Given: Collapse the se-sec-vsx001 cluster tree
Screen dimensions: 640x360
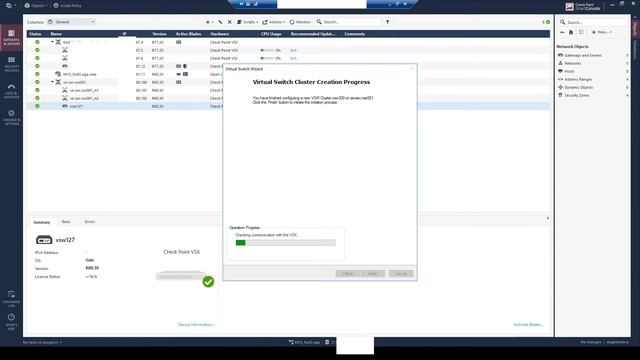Looking at the screenshot, I should pyautogui.click(x=52, y=82).
